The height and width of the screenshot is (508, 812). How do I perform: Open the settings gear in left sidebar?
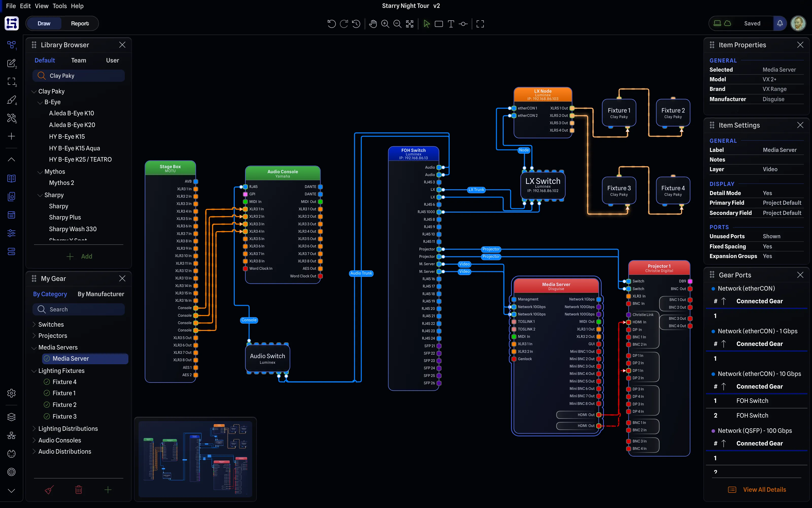[11, 393]
